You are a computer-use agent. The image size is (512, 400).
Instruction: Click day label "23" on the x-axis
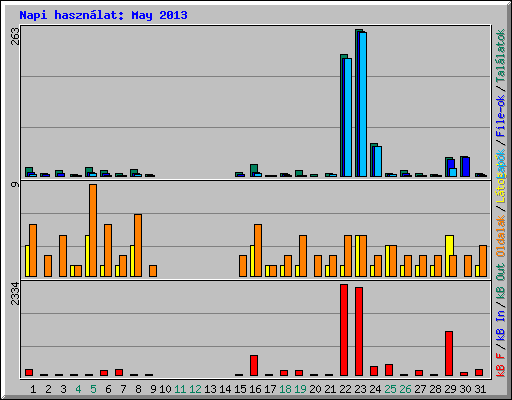coord(360,389)
